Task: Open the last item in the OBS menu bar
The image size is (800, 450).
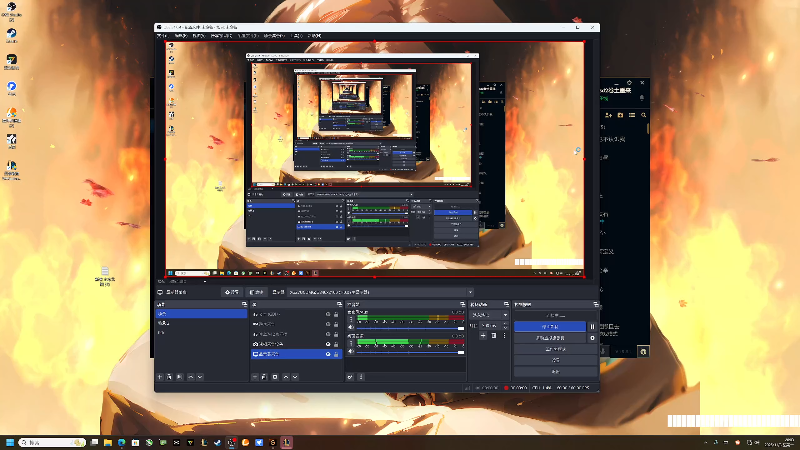Action: coord(315,36)
